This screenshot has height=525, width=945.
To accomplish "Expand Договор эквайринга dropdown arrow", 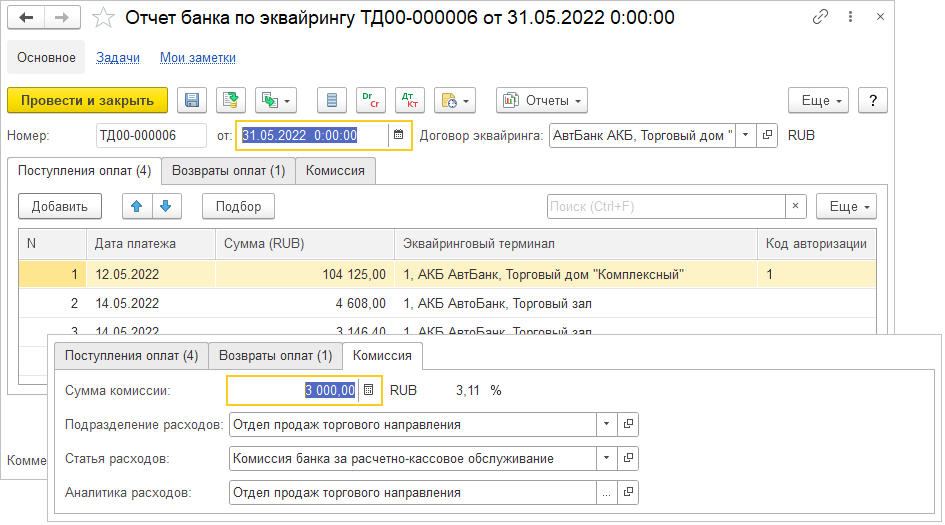I will 746,136.
